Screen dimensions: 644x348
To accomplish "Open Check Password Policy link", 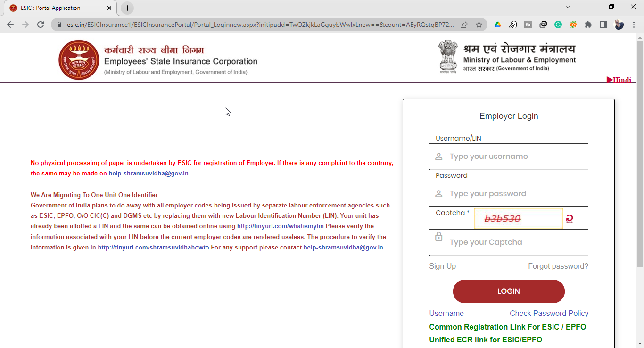I will 549,313.
